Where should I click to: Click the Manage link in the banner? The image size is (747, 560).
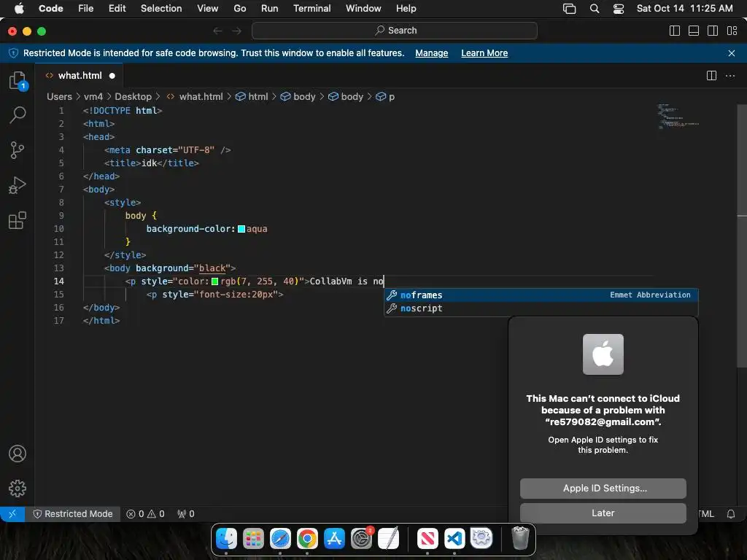click(432, 53)
